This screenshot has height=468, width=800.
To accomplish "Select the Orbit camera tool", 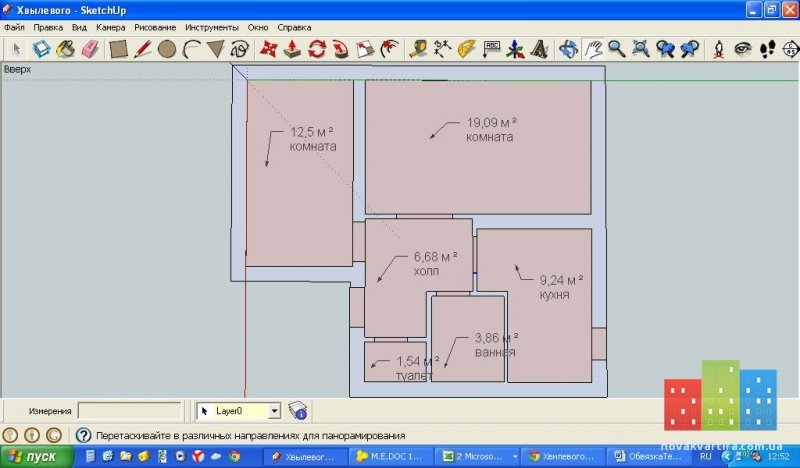I will [568, 50].
